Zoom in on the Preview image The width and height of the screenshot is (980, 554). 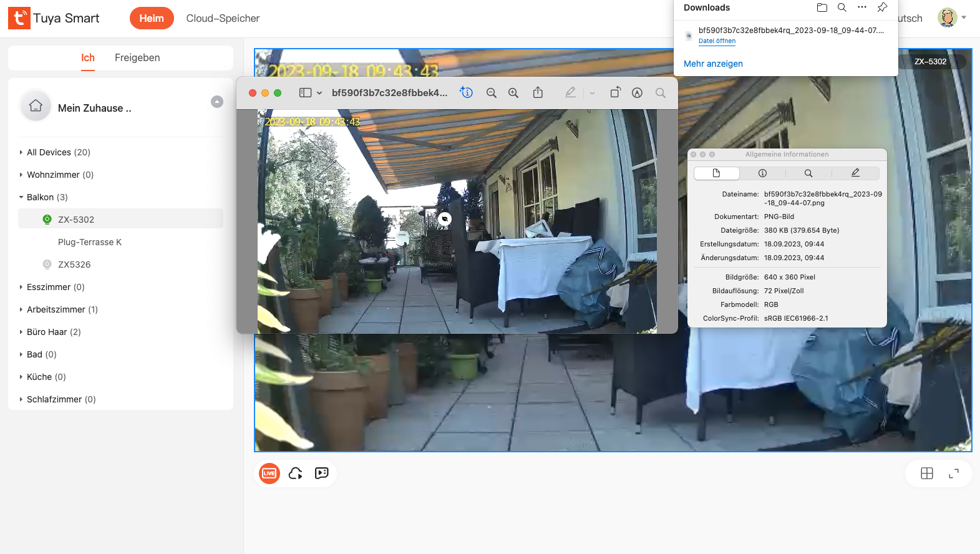click(x=513, y=93)
